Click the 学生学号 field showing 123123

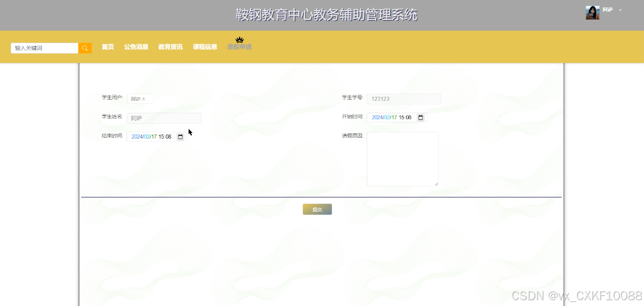[404, 99]
